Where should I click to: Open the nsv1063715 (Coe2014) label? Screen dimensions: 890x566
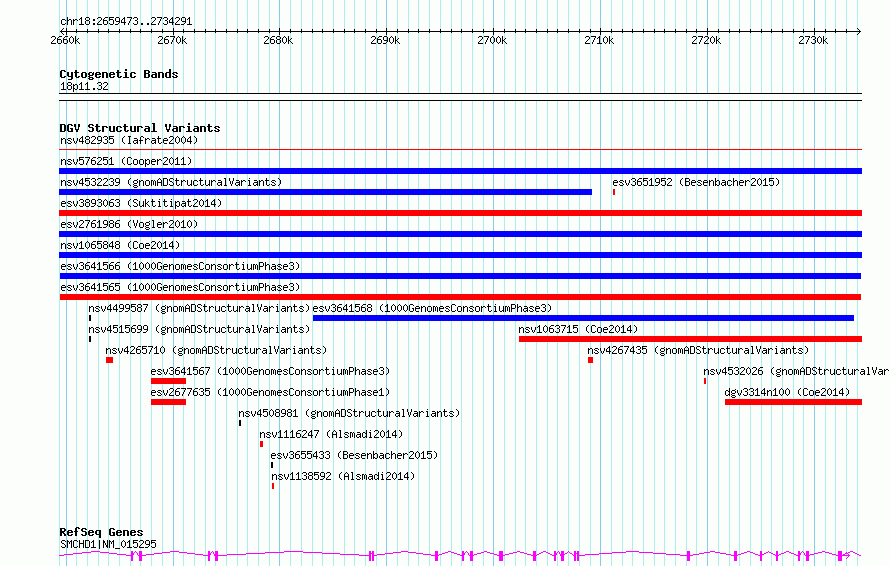(x=578, y=329)
